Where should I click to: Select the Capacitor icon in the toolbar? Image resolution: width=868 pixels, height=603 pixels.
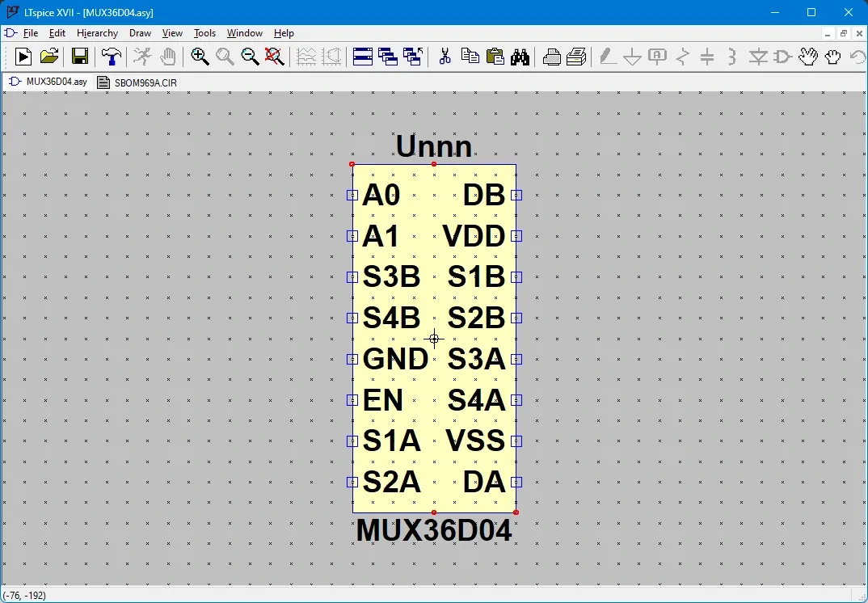[707, 57]
